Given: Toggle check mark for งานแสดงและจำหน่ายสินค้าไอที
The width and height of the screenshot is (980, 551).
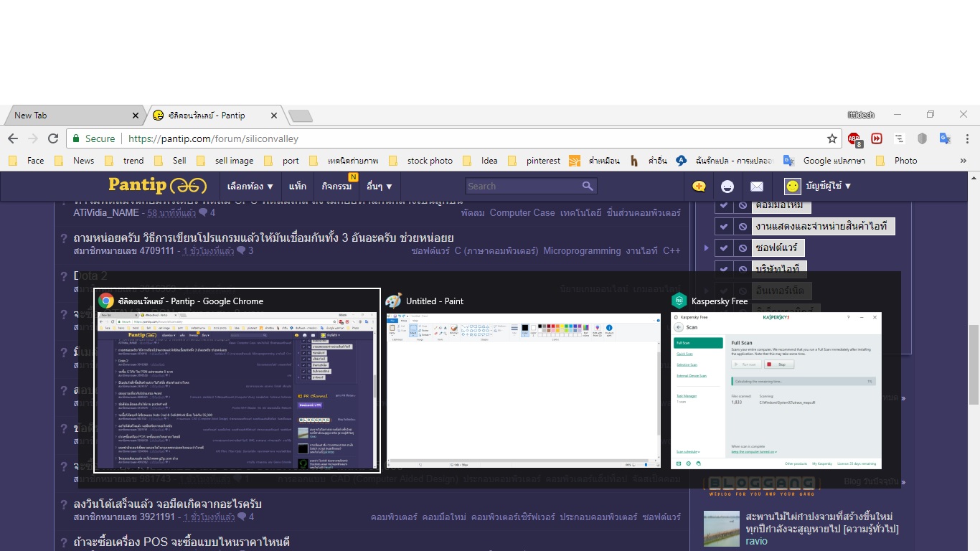Looking at the screenshot, I should (724, 227).
